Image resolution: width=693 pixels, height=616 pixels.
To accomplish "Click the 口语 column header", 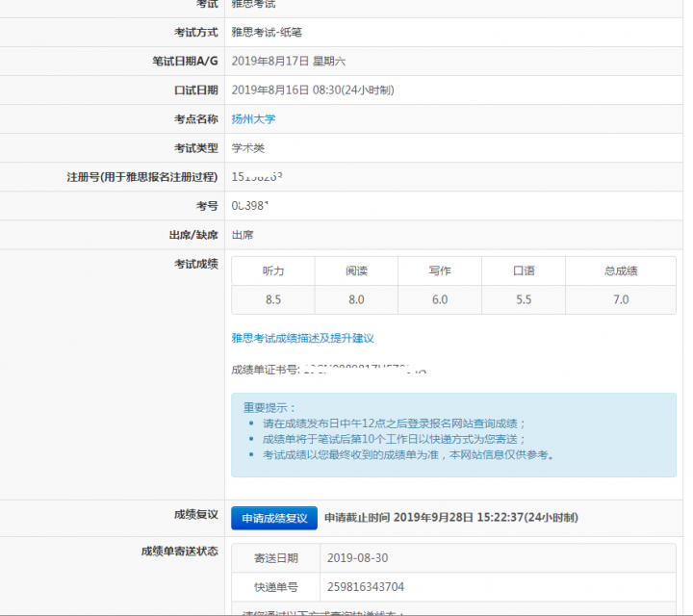I will (x=524, y=271).
